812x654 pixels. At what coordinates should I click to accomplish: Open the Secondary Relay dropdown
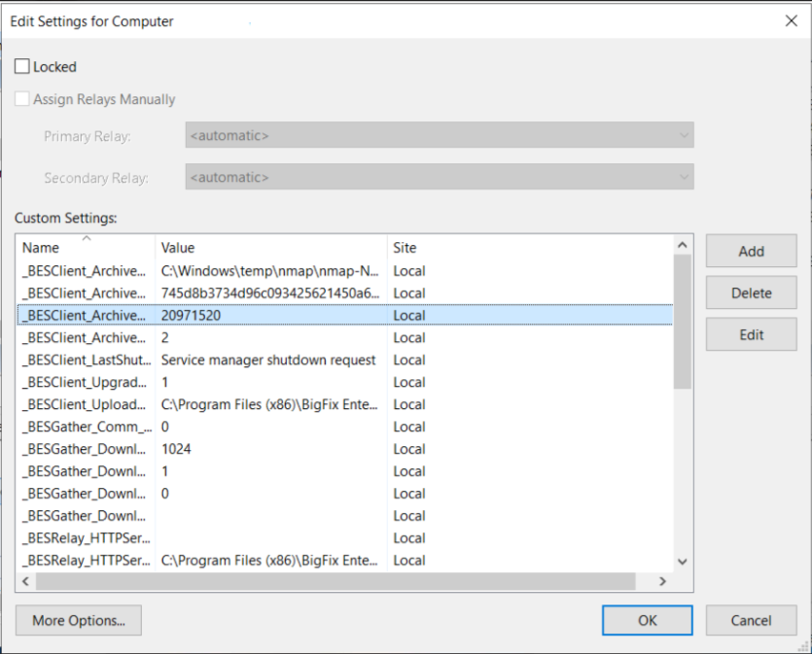click(x=683, y=177)
